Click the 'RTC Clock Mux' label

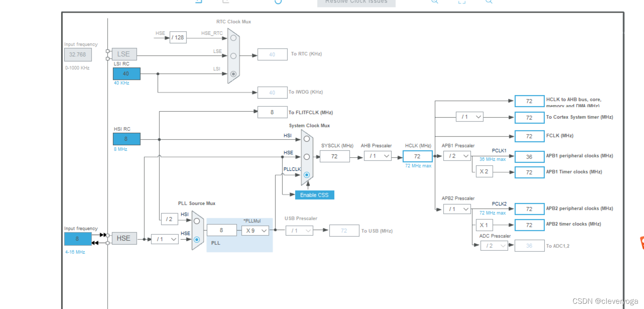click(233, 22)
